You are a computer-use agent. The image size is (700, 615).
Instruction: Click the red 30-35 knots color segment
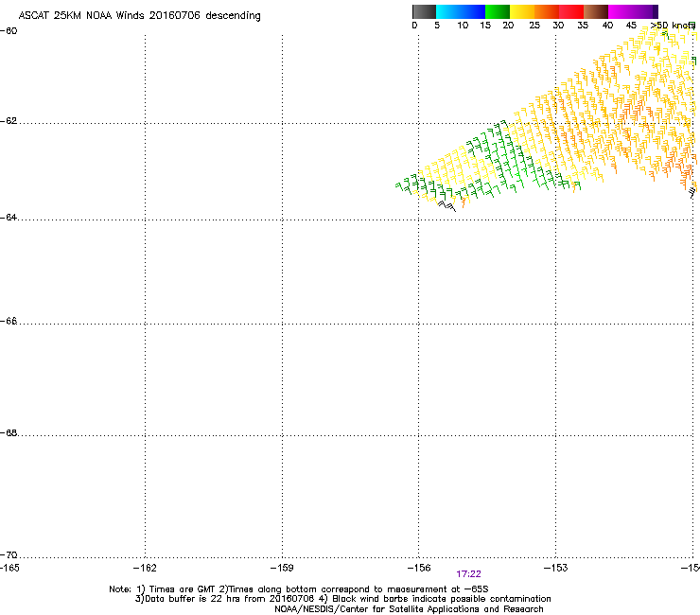coord(571,11)
